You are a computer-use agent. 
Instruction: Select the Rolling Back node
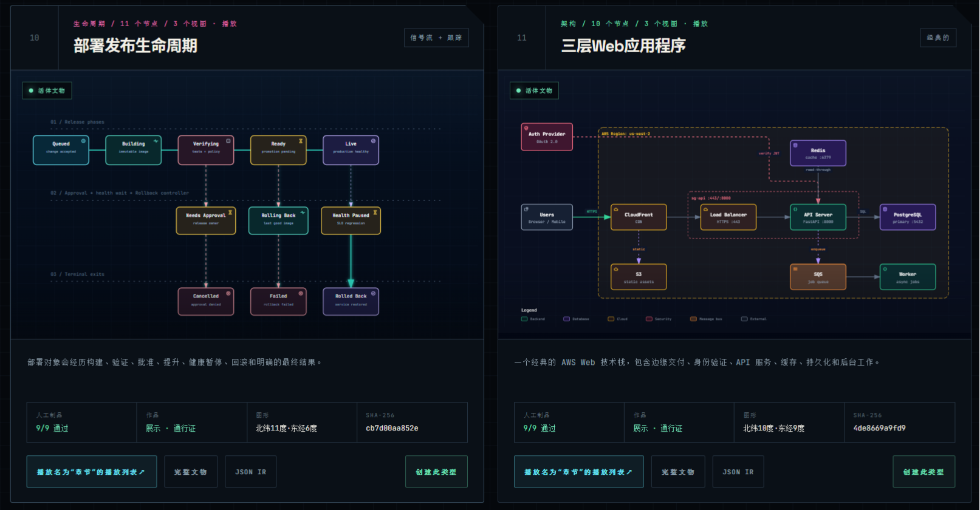click(x=278, y=220)
